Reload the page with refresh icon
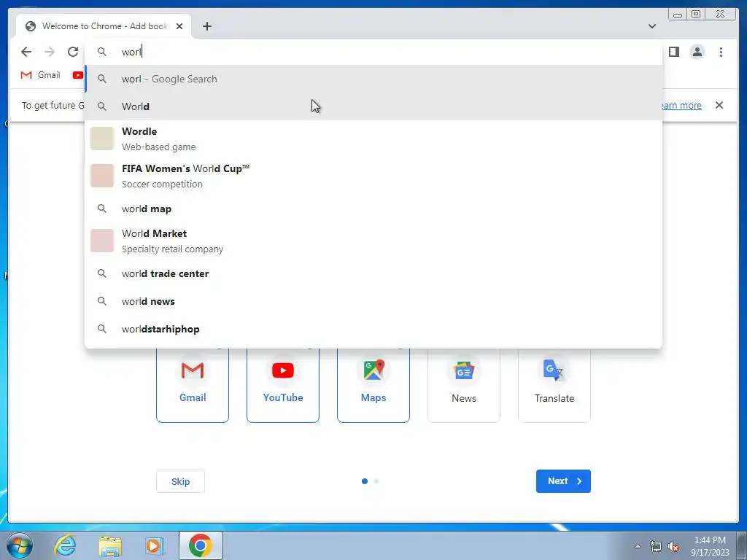Viewport: 747px width, 560px height. [x=73, y=52]
